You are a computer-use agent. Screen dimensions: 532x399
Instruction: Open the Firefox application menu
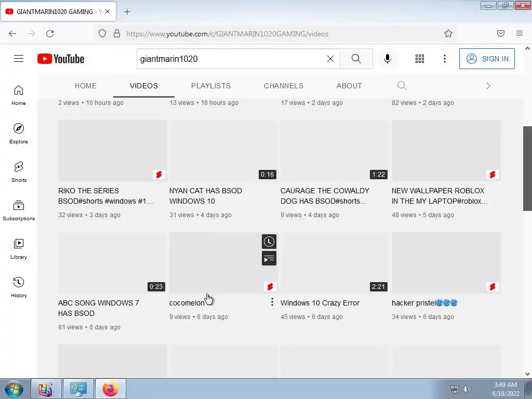click(x=520, y=33)
